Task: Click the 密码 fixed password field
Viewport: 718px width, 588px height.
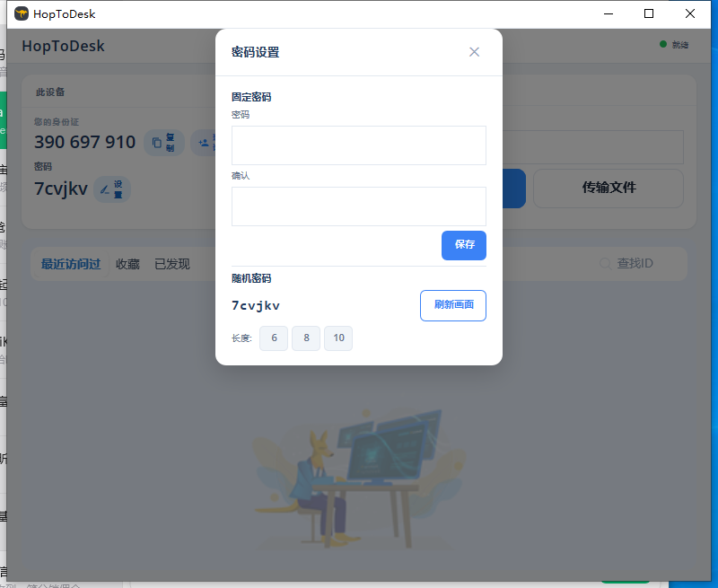Action: coord(358,145)
